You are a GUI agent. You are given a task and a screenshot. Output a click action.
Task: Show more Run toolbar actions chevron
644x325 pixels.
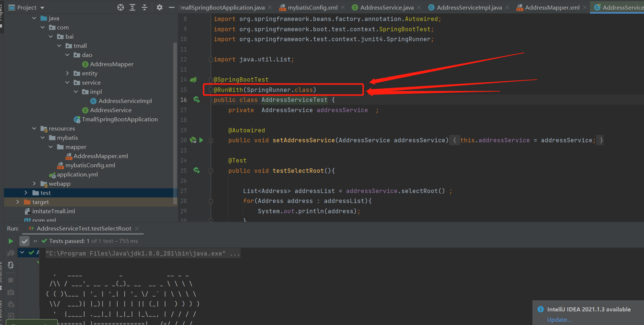click(x=35, y=241)
